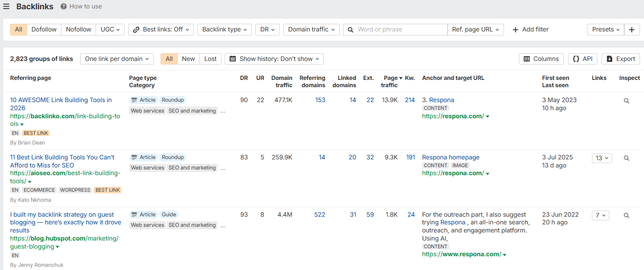Select the All link-type filter tab
Image resolution: width=644 pixels, height=270 pixels.
[x=19, y=29]
